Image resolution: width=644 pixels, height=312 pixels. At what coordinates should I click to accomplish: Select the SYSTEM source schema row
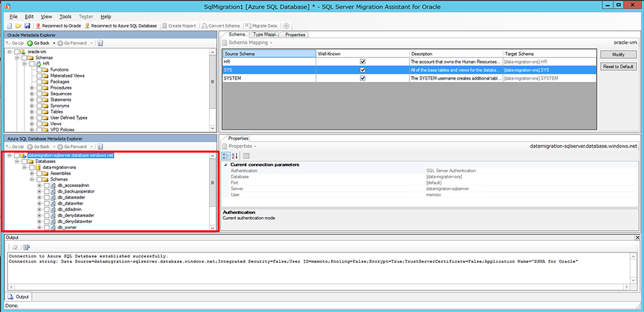269,78
